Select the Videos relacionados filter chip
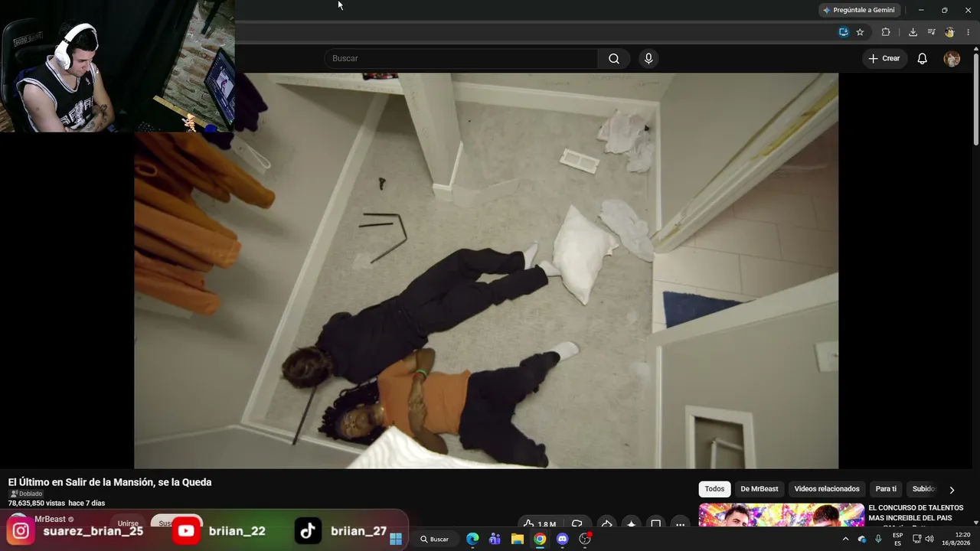980x551 pixels. coord(827,489)
